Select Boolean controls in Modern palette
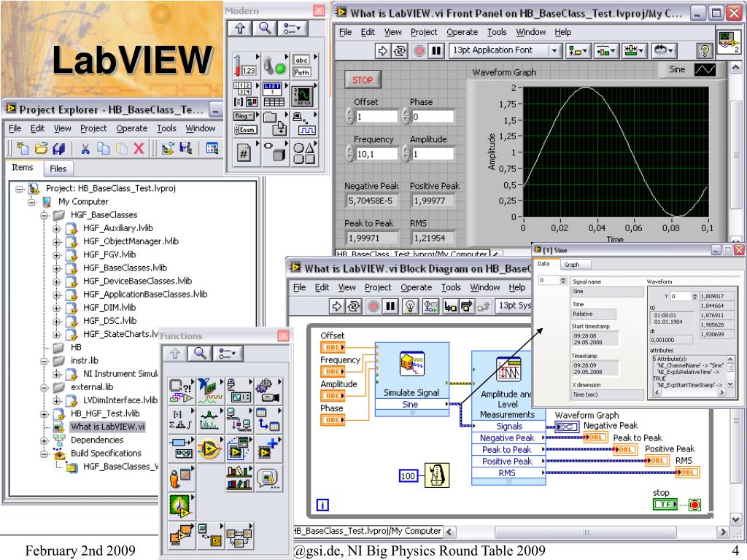Viewport: 747px width, 560px height. [274, 66]
